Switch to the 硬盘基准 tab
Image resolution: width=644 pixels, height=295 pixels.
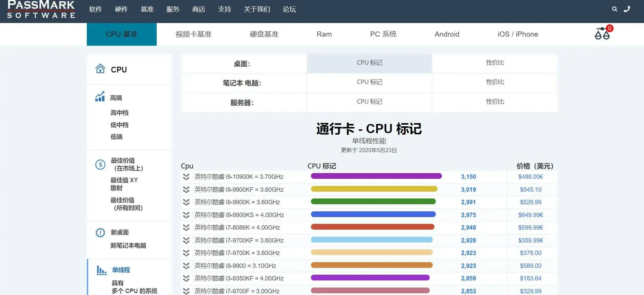(264, 34)
